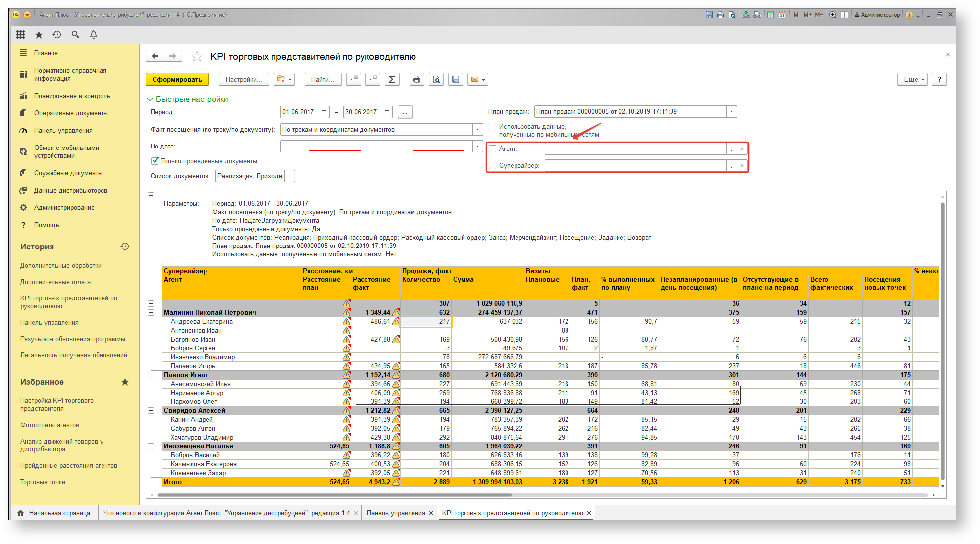Open the Еще menu dropdown

pos(912,79)
